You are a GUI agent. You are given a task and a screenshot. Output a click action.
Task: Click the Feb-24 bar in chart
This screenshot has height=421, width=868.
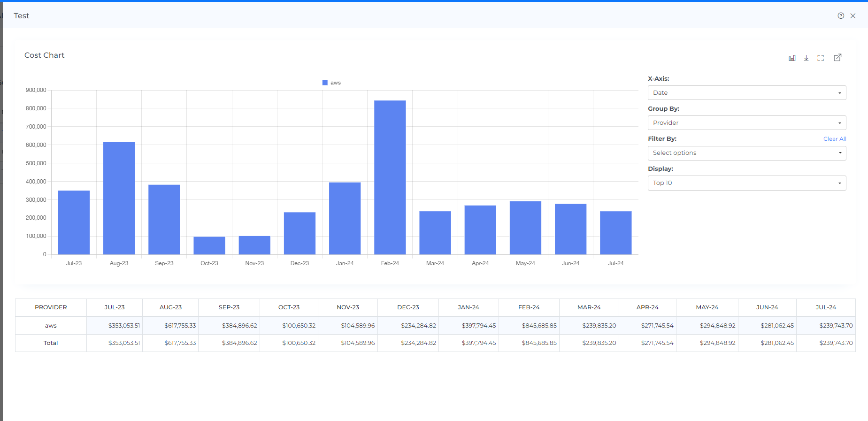tap(390, 177)
